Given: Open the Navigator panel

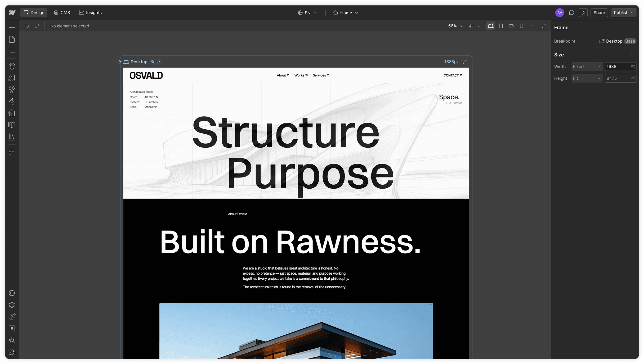Looking at the screenshot, I should point(12,51).
